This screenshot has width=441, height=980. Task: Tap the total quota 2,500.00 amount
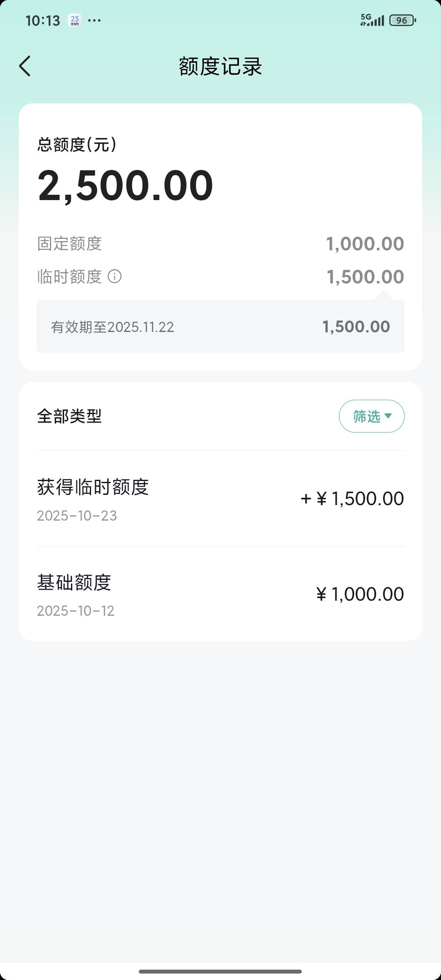(125, 186)
